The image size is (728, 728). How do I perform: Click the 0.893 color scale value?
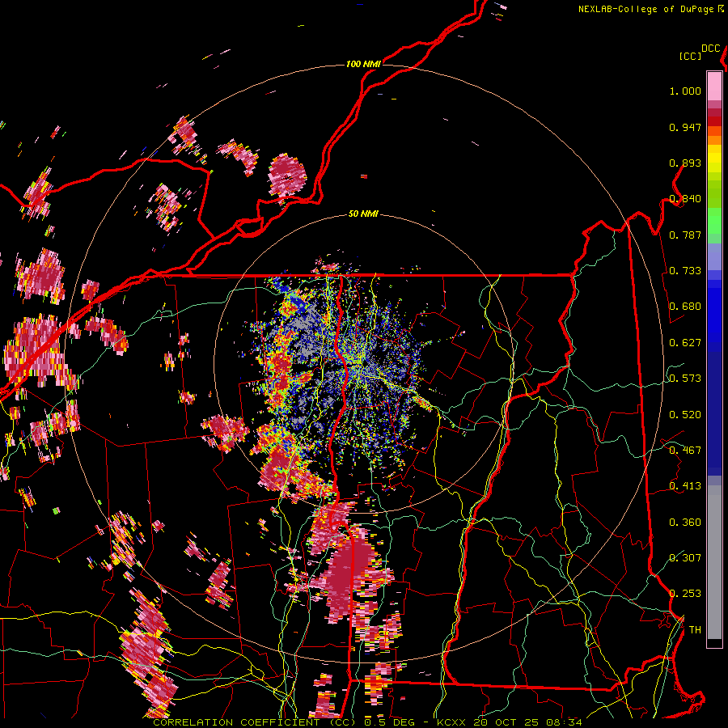685,163
